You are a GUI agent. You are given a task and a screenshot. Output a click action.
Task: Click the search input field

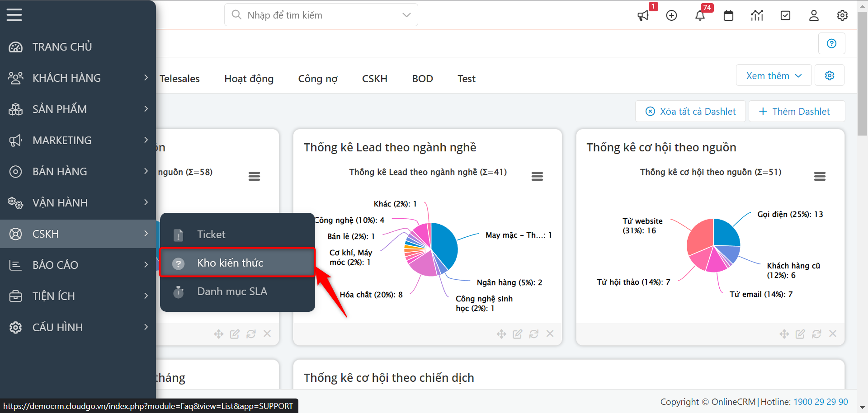point(321,15)
